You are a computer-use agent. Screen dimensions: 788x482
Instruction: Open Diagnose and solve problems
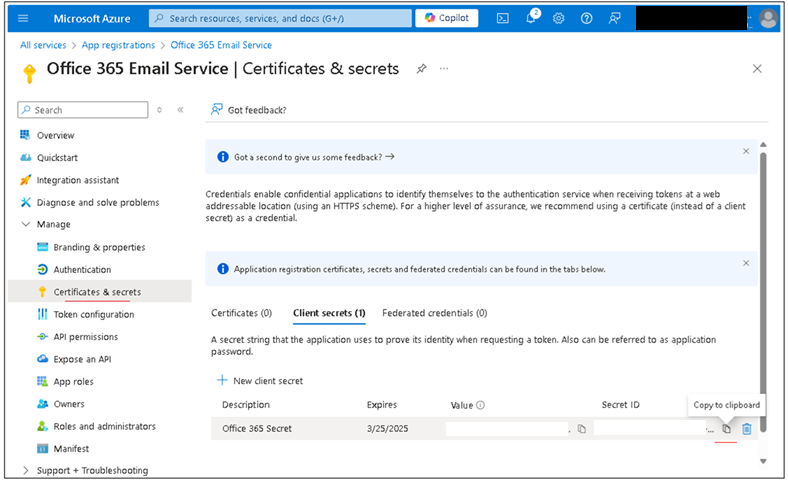click(97, 203)
